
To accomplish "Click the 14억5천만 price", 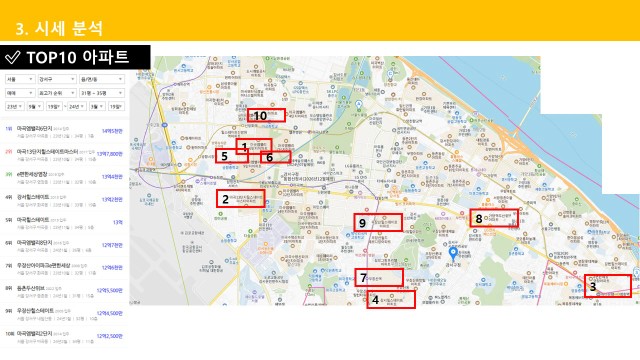I will 112,131.
